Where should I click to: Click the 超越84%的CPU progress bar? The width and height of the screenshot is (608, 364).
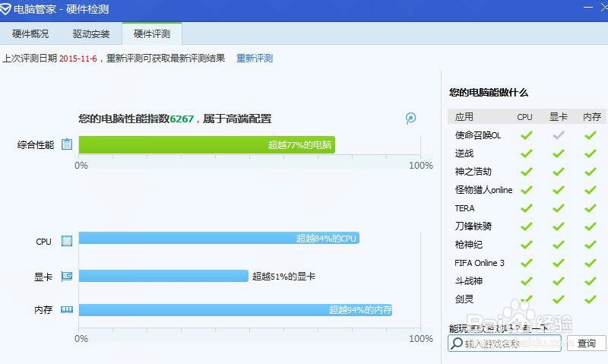(x=219, y=238)
